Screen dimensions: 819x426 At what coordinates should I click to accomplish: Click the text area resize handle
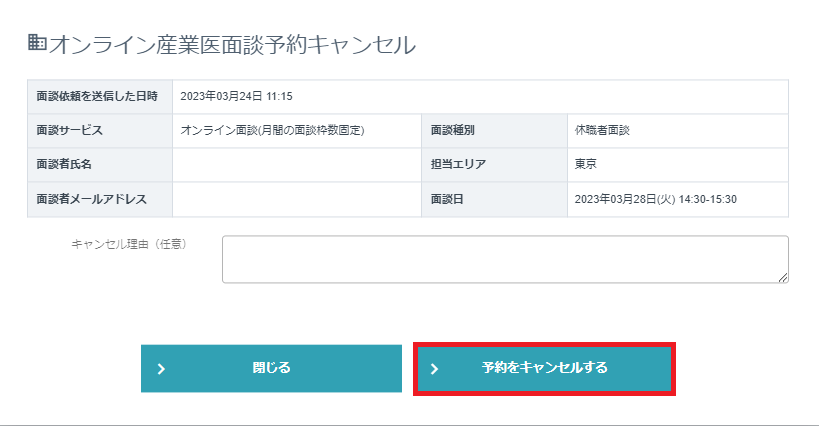click(783, 278)
